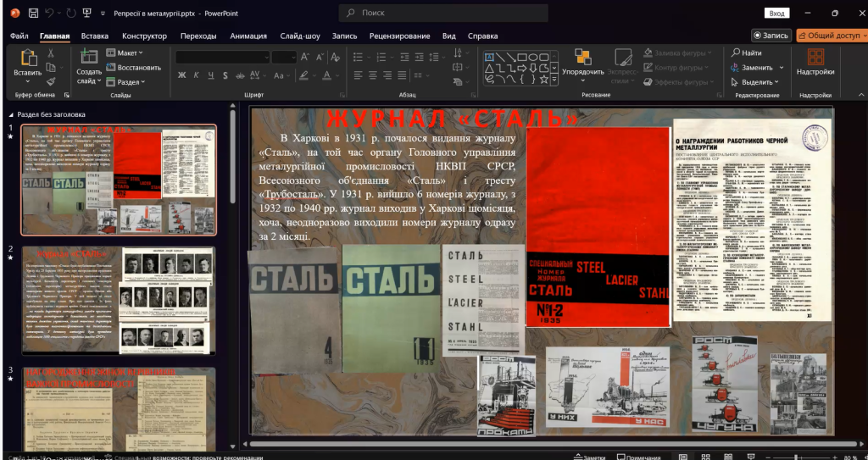868x460 pixels.
Task: Click the zoom slider in the status bar
Action: [x=794, y=457]
